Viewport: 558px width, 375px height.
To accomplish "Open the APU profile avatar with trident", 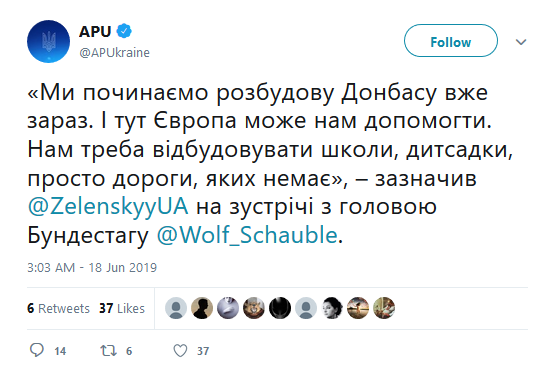I will 48,42.
